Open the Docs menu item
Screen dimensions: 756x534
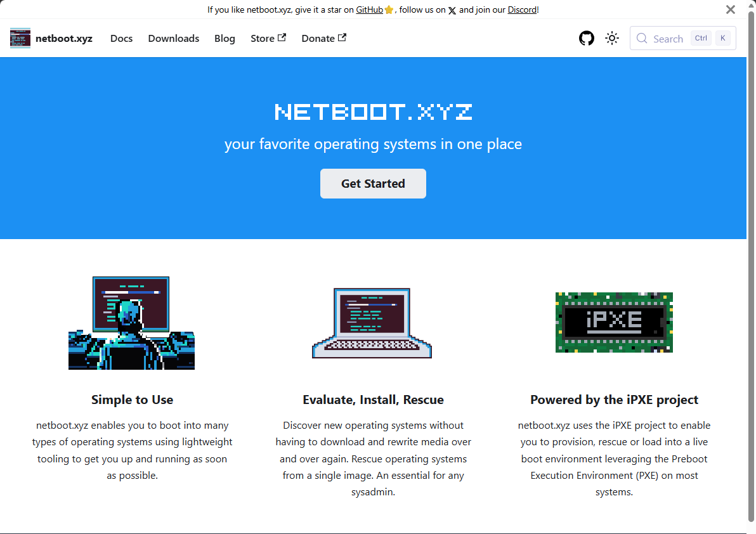coord(122,39)
